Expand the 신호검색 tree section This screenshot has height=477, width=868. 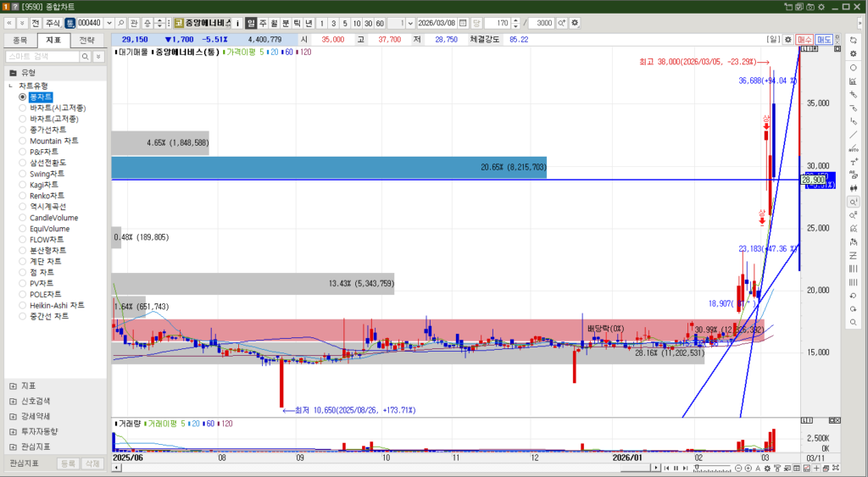(13, 401)
